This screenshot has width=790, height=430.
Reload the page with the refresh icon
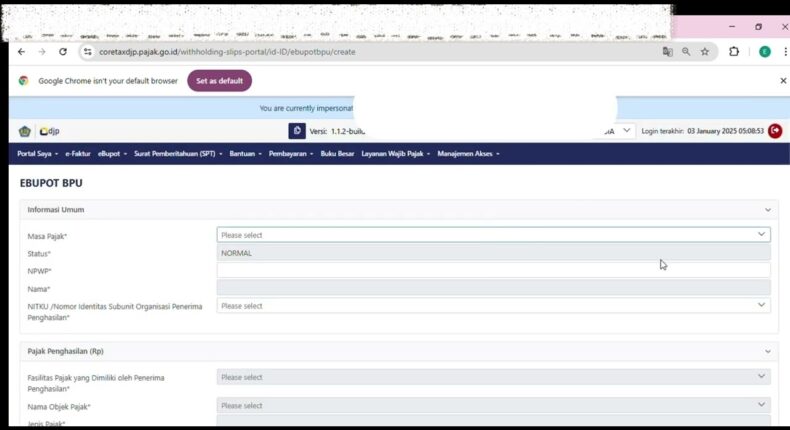click(63, 52)
